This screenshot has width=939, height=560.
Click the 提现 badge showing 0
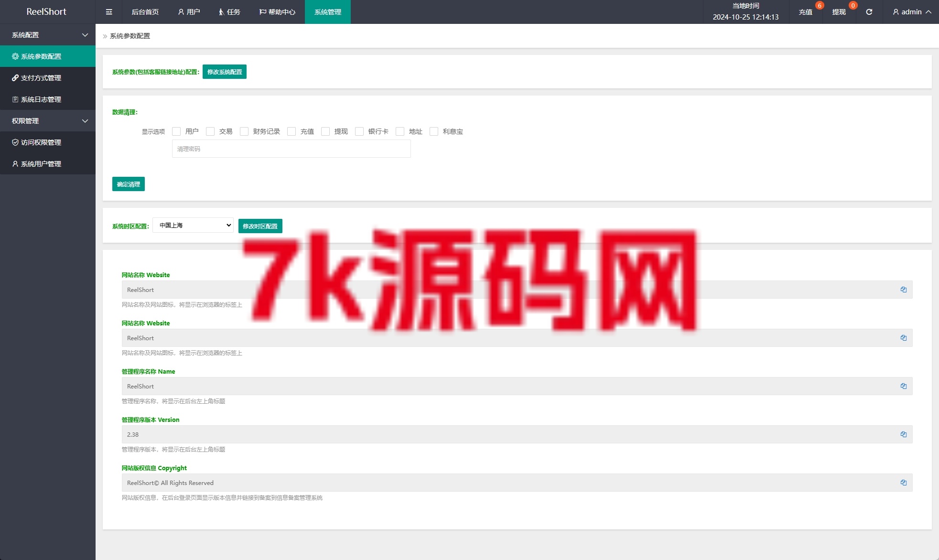coord(853,5)
